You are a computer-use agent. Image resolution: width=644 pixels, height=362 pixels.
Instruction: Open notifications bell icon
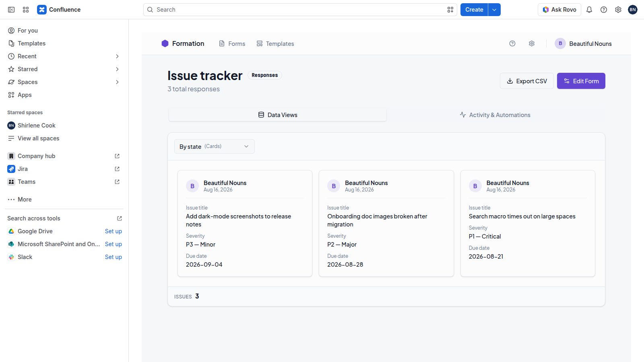(x=589, y=10)
